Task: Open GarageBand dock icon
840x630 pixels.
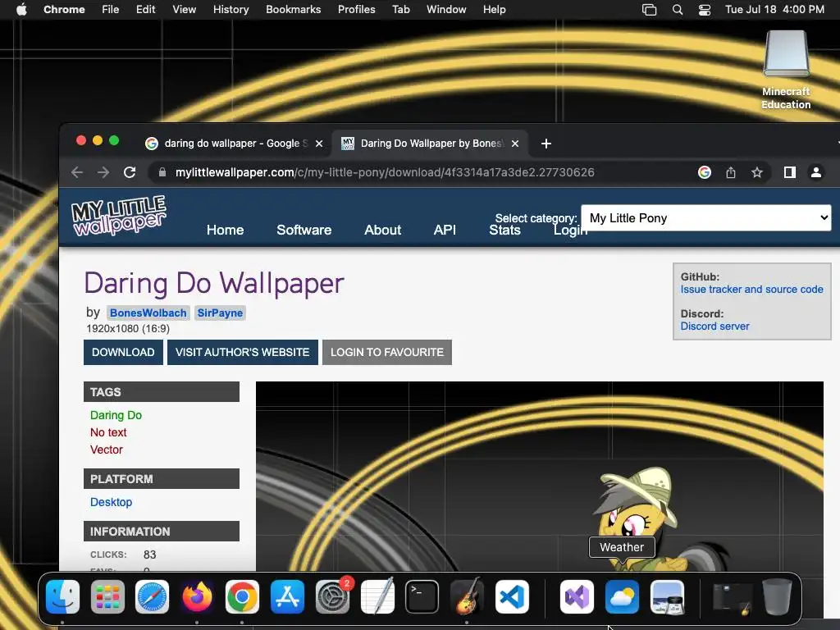Action: tap(467, 597)
